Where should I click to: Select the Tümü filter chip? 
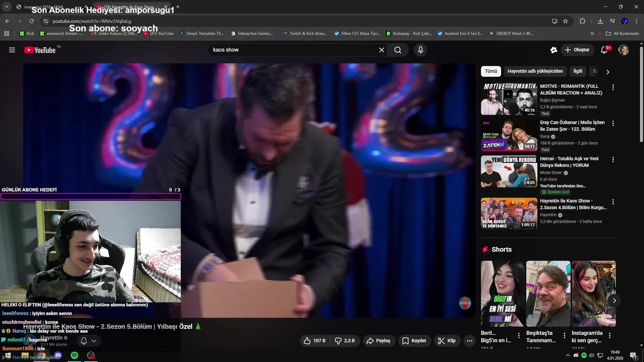point(491,71)
